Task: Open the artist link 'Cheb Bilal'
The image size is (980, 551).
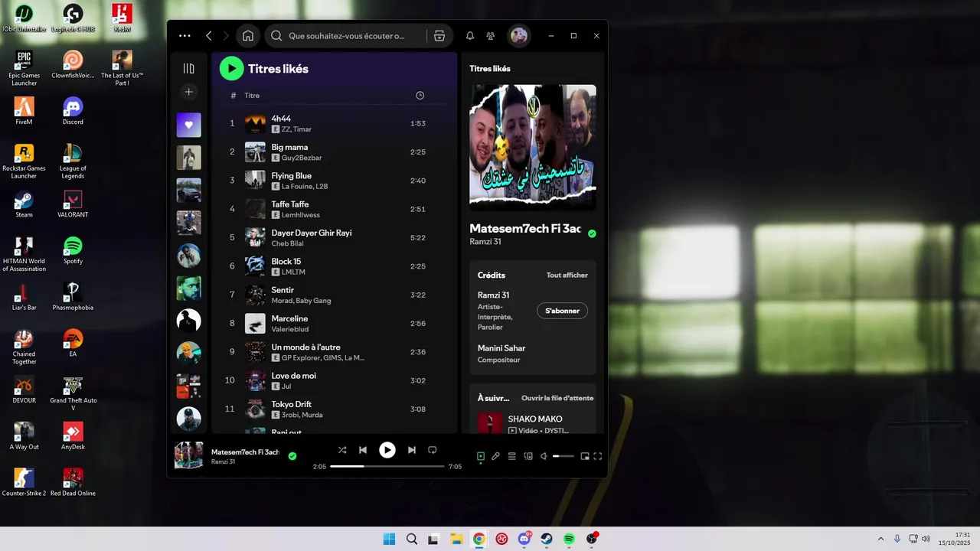Action: 287,243
